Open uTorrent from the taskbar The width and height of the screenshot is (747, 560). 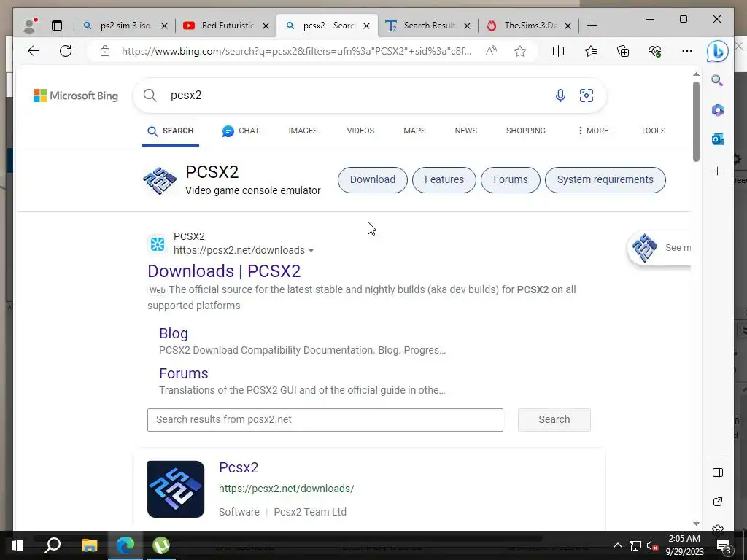pyautogui.click(x=161, y=545)
